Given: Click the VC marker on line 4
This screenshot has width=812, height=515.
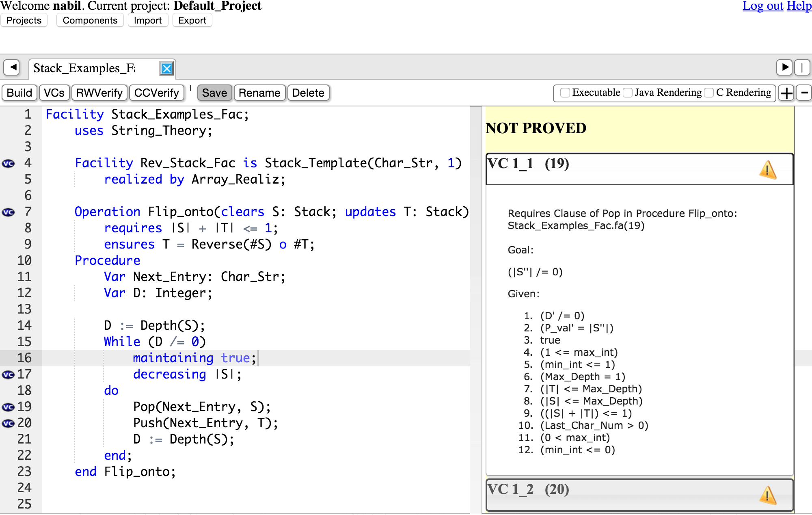Looking at the screenshot, I should (8, 163).
